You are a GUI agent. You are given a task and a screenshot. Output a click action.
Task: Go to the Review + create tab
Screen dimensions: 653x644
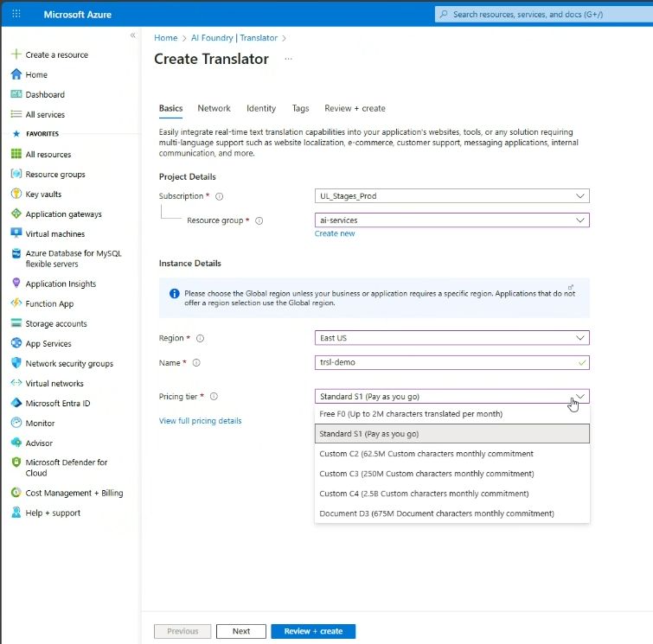(355, 109)
